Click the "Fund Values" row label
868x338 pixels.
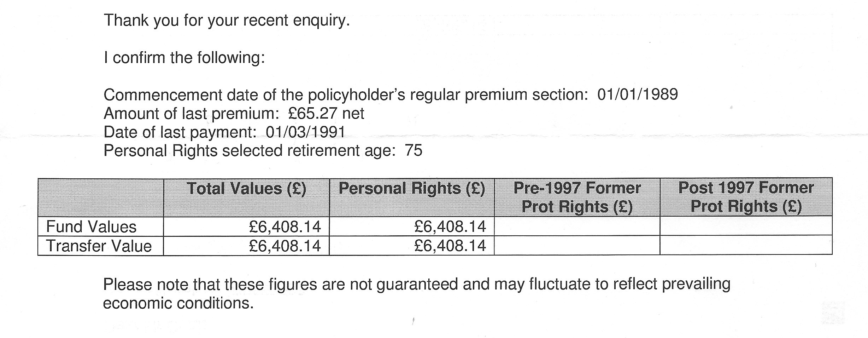[91, 227]
